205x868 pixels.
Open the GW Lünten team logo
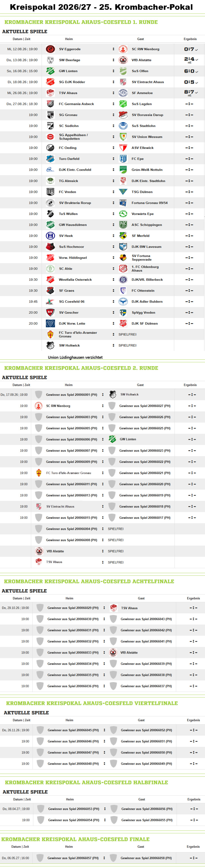[50, 71]
